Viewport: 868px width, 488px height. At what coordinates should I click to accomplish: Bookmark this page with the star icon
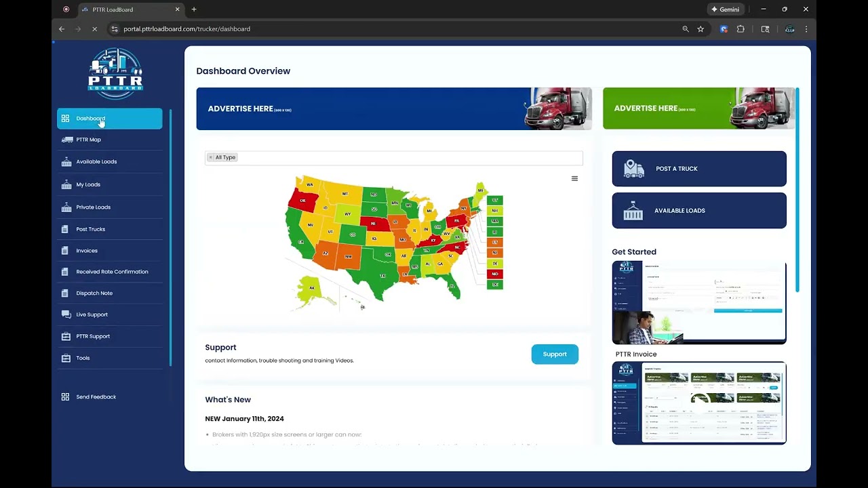(x=701, y=29)
